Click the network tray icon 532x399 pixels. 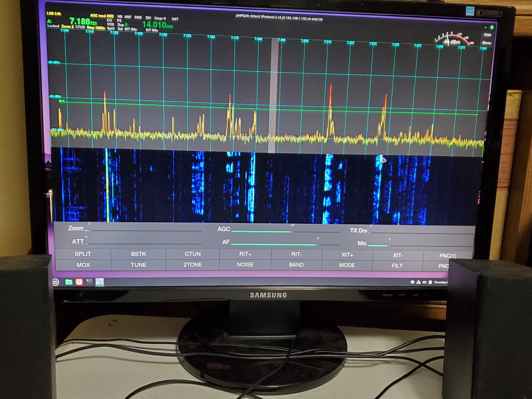[419, 282]
